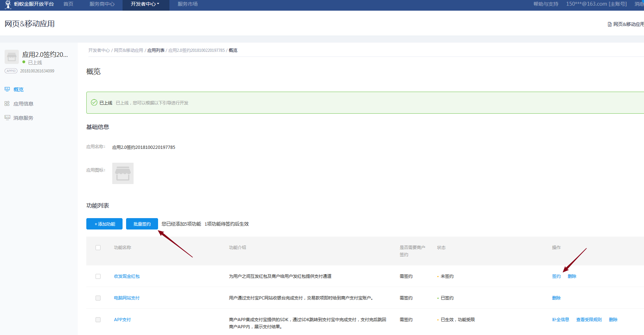Click the 应用图标 storefront thumbnail

123,173
